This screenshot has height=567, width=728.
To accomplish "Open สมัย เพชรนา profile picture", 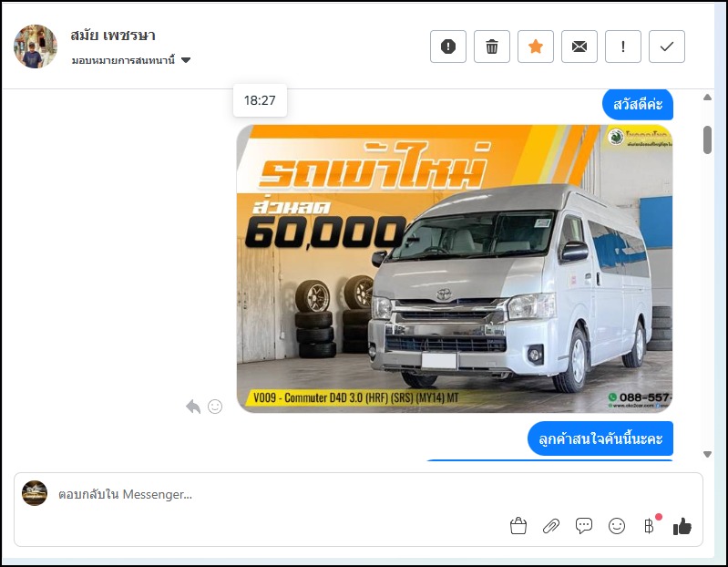I will point(36,46).
